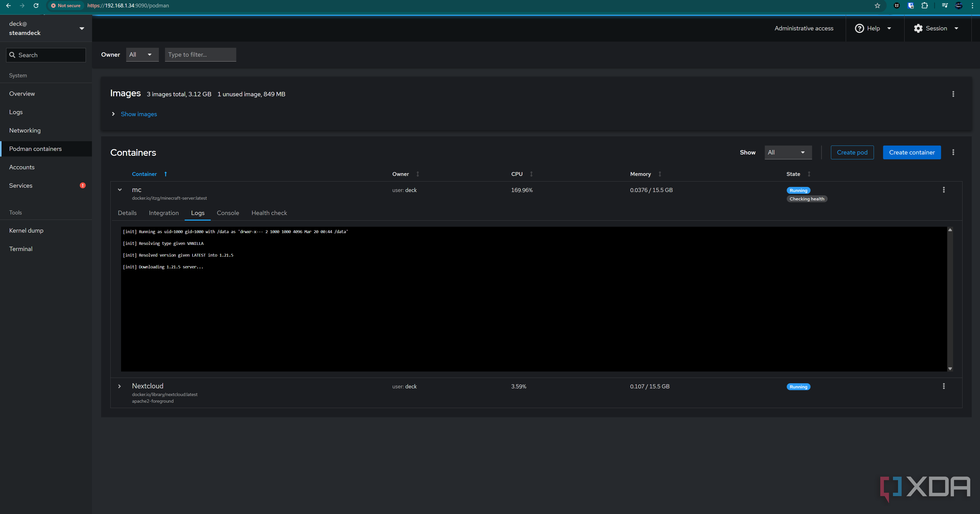Click the Show images link
This screenshot has width=980, height=514.
[139, 114]
